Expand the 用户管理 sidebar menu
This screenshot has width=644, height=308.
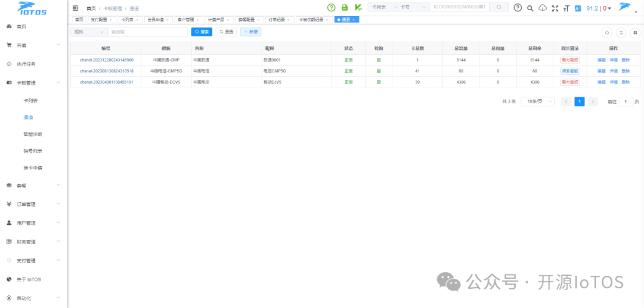[x=33, y=223]
